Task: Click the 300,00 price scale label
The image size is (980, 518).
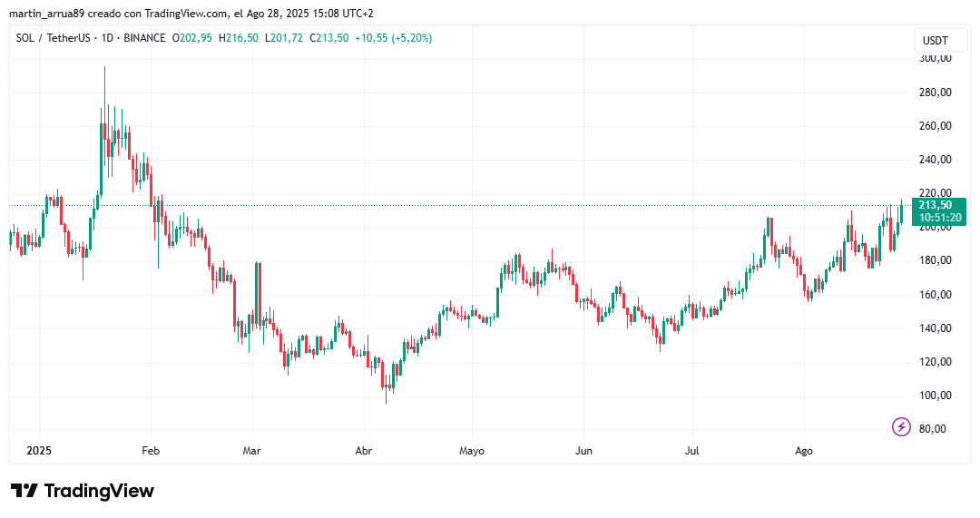Action: pyautogui.click(x=936, y=58)
